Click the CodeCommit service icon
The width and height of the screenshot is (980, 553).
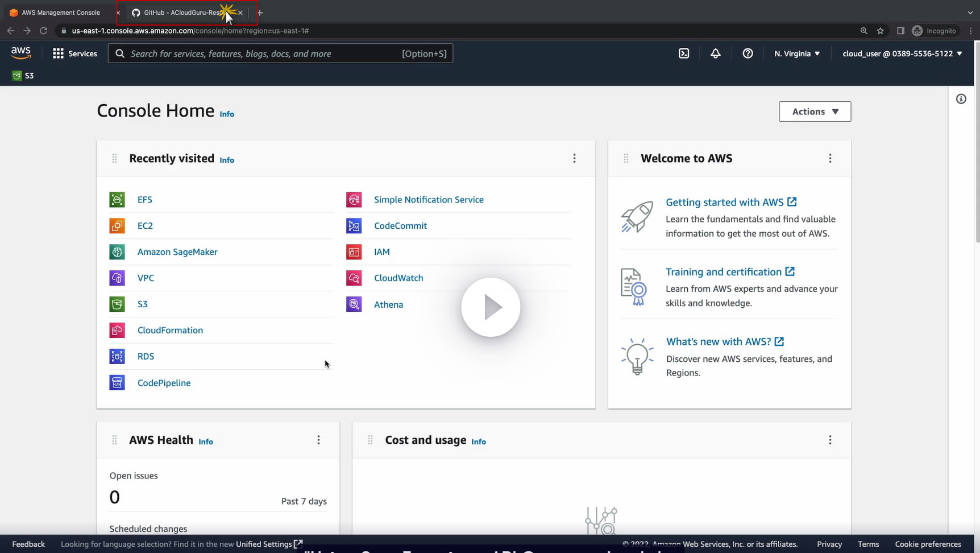(354, 226)
